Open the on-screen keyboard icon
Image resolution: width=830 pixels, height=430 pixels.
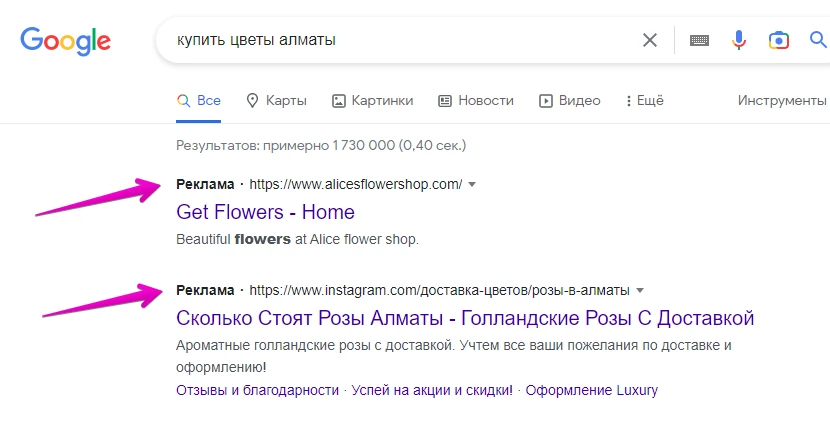pos(699,40)
